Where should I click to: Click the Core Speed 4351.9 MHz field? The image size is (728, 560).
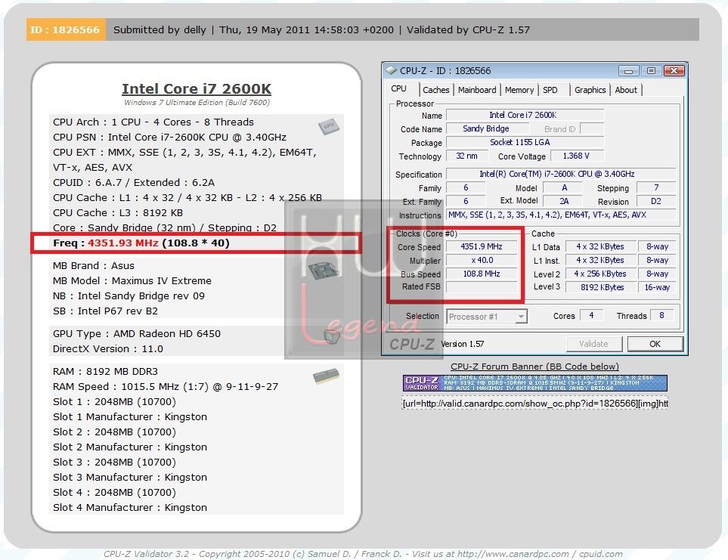[482, 247]
